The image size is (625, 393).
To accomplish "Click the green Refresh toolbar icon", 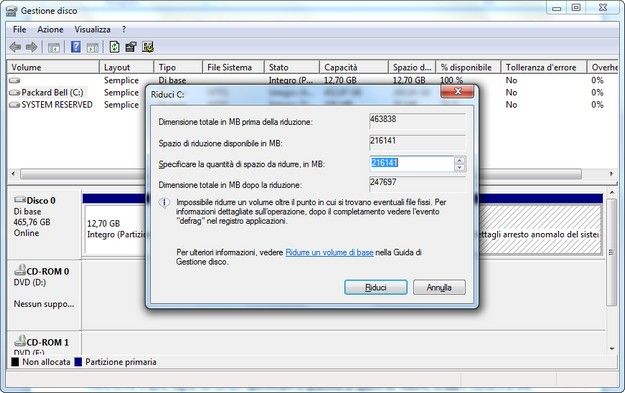I will [x=114, y=47].
